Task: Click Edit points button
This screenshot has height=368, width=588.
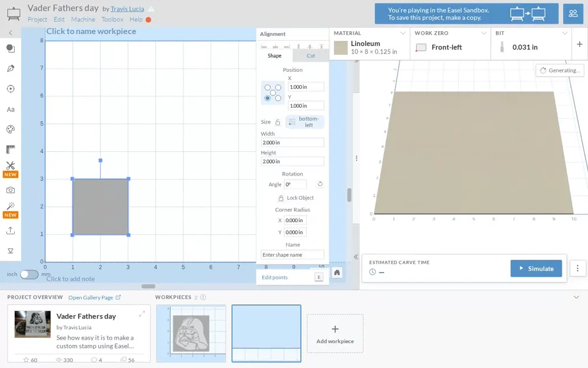Action: point(275,277)
